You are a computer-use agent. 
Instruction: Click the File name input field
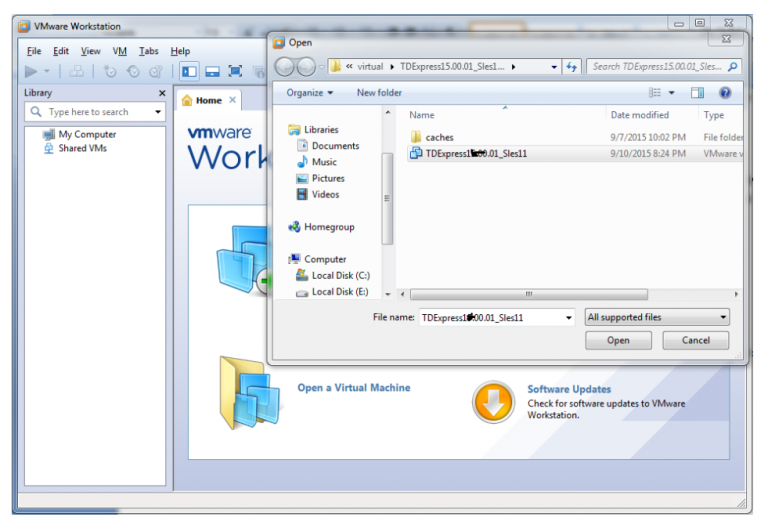tap(491, 317)
